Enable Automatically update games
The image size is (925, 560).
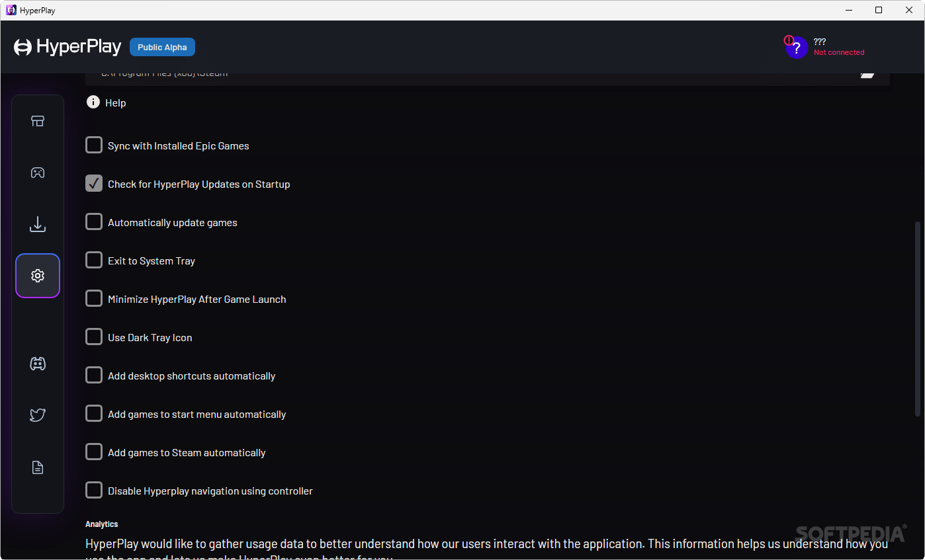click(x=94, y=222)
